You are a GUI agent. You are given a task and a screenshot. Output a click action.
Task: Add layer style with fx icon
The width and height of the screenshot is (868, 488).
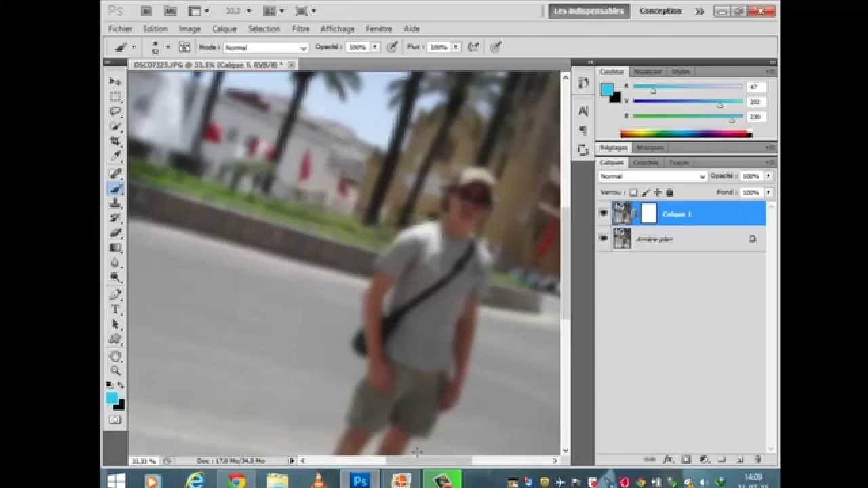coord(667,460)
